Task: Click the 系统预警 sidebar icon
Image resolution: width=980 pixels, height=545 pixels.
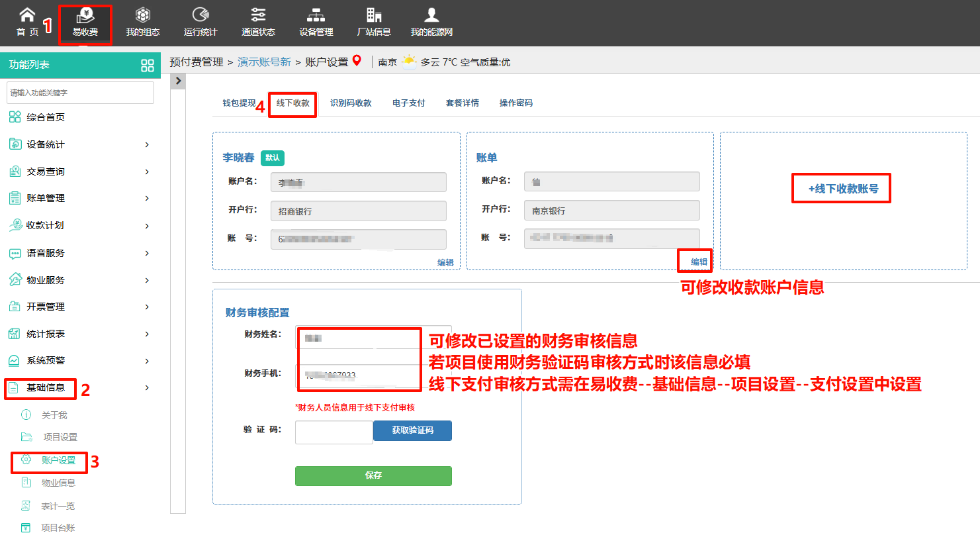Action: [15, 360]
